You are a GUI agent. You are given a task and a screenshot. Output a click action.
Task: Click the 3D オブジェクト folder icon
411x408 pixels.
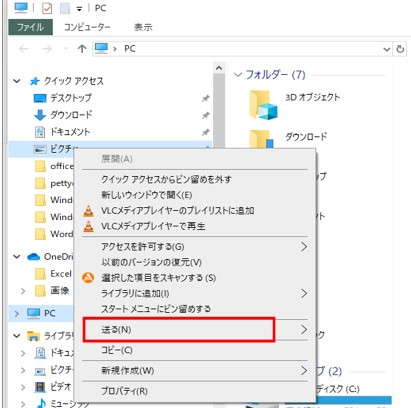point(263,105)
